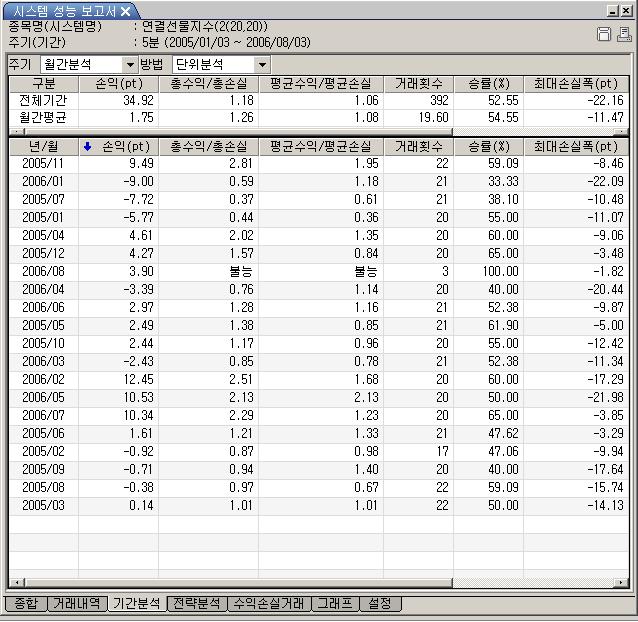Switch to the 그래프 tab

335,604
